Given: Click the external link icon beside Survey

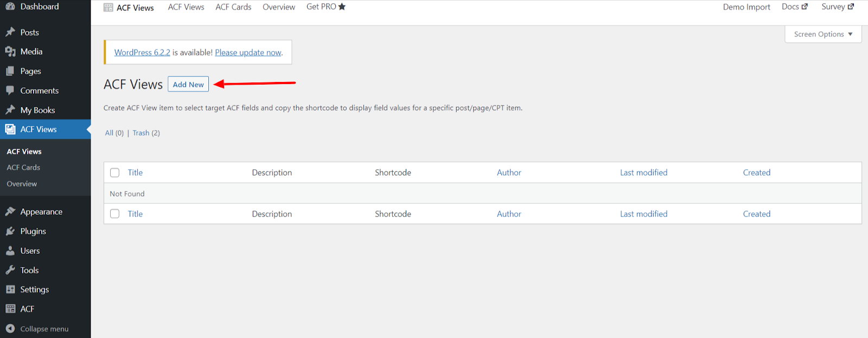Looking at the screenshot, I should [x=851, y=7].
